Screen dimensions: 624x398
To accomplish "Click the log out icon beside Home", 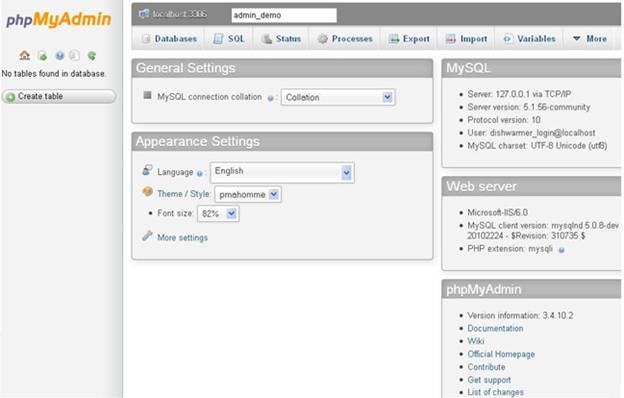I will (42, 56).
